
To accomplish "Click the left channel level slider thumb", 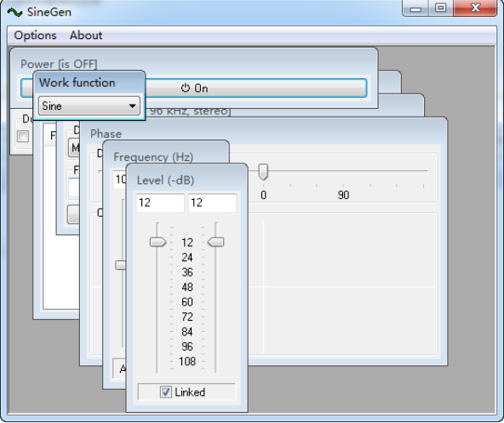I will pyautogui.click(x=157, y=242).
